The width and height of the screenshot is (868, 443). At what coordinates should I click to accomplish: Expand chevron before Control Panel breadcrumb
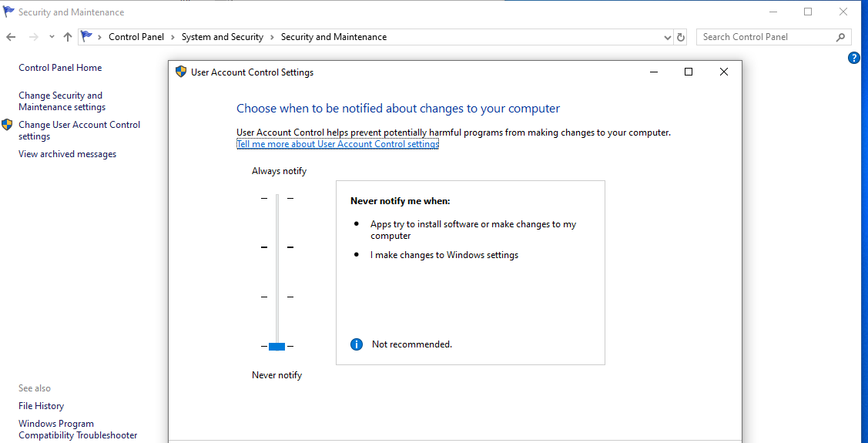coord(100,37)
